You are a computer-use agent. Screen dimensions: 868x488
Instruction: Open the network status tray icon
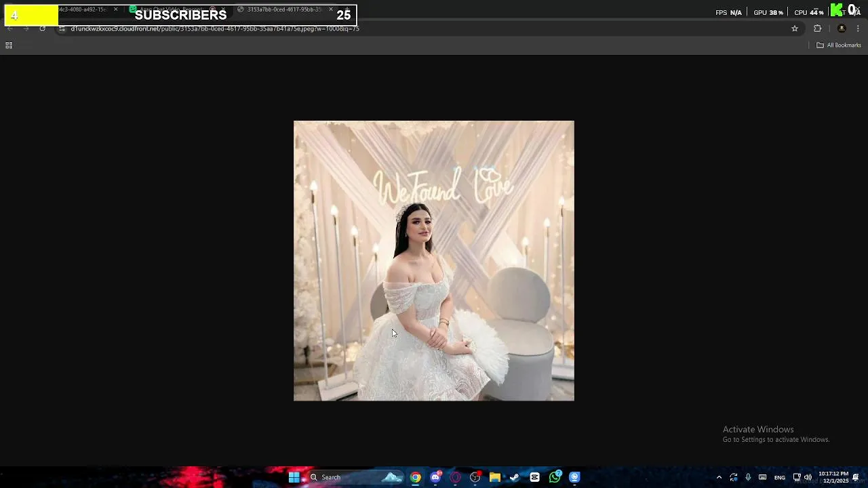797,477
